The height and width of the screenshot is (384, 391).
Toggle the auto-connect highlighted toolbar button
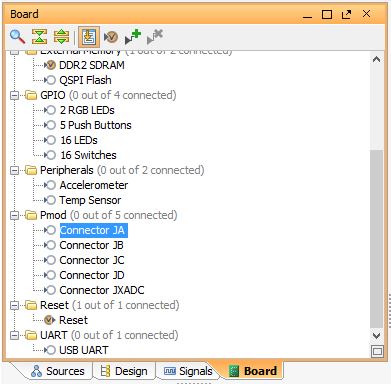(x=89, y=36)
